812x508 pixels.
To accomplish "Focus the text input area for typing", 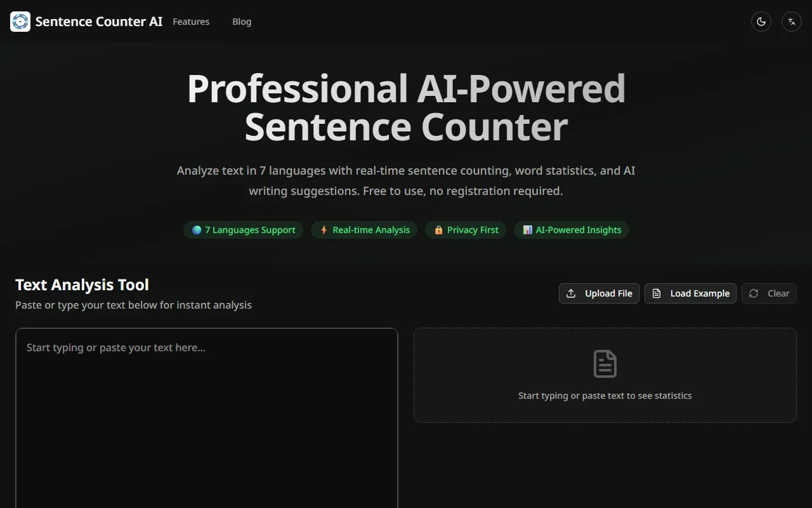I will [x=207, y=413].
